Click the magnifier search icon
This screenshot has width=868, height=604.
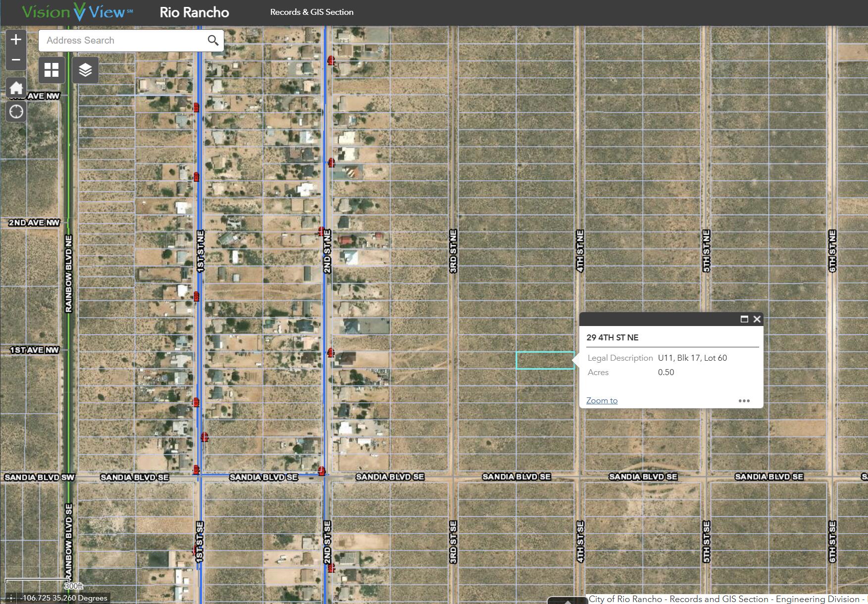(x=213, y=41)
